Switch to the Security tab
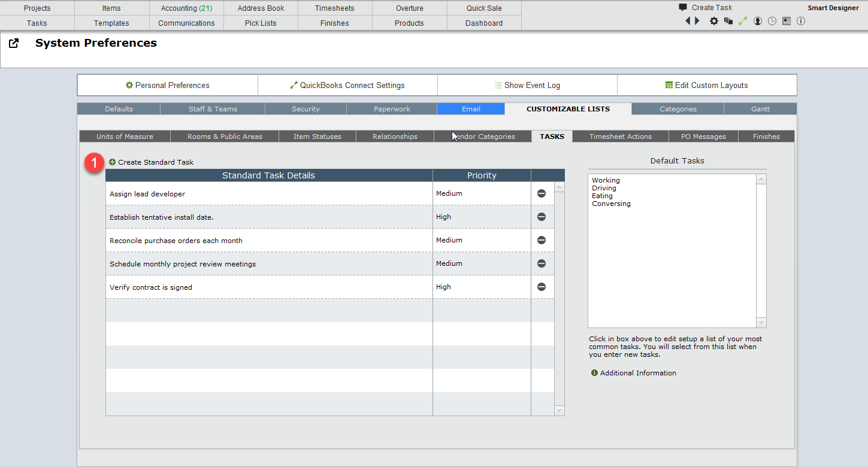The image size is (868, 467). pyautogui.click(x=306, y=109)
